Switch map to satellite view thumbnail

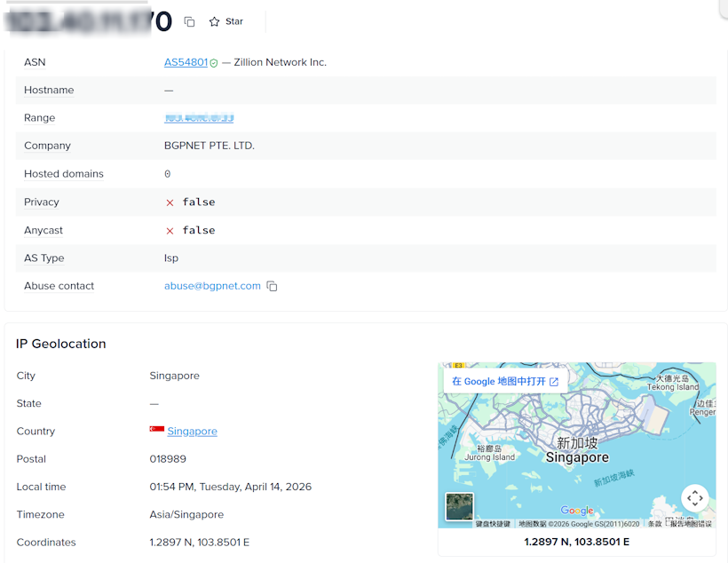(x=459, y=506)
